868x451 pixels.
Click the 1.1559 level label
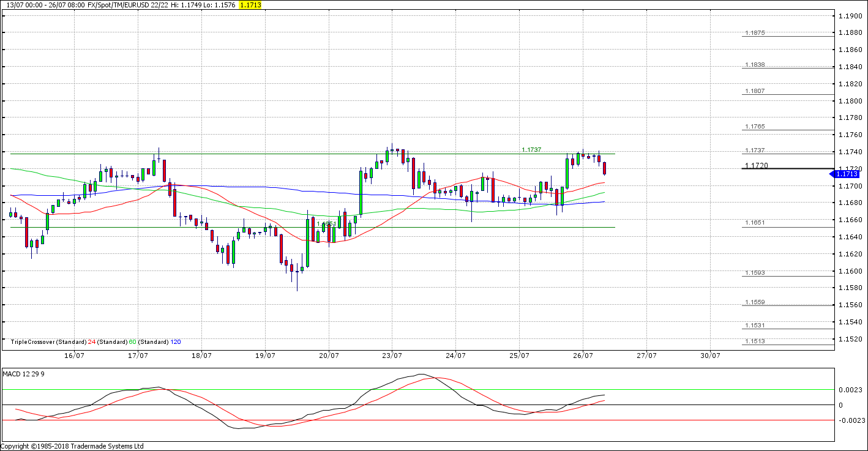755,302
